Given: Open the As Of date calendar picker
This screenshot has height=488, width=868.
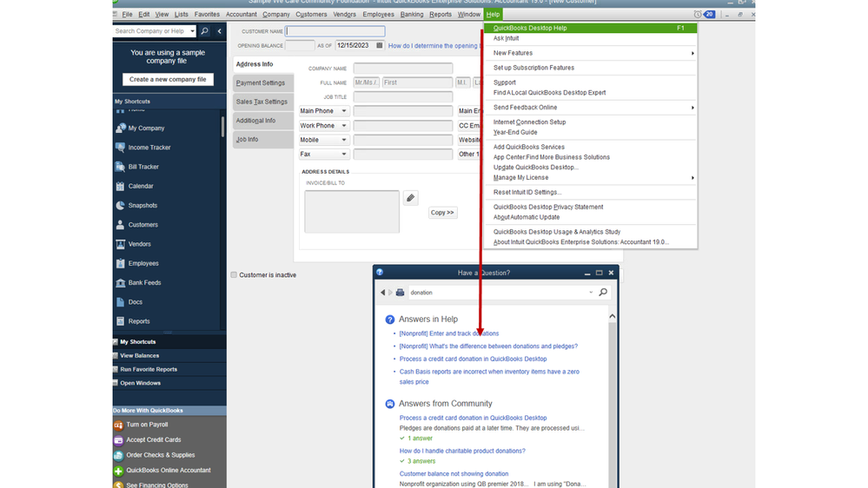Looking at the screenshot, I should (379, 45).
